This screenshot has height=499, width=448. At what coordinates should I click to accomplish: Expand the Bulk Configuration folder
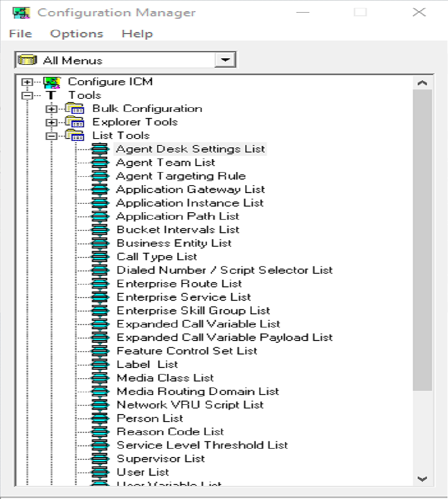point(51,109)
